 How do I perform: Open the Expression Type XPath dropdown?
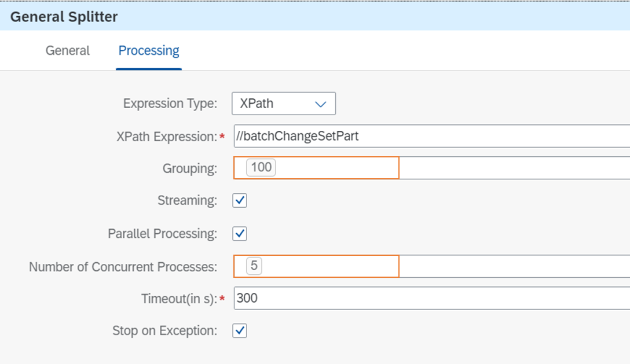pyautogui.click(x=283, y=104)
